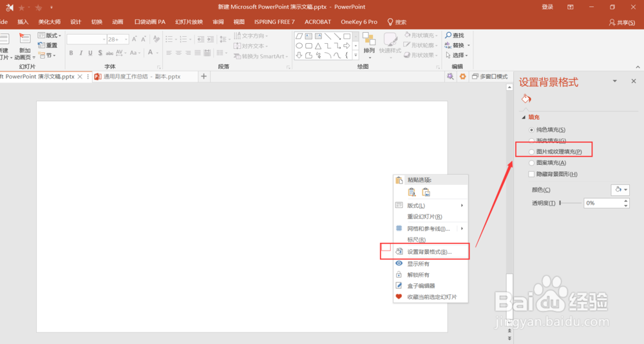The height and width of the screenshot is (344, 644).
Task: Click the purple star icon on tab bar
Action: point(451,77)
